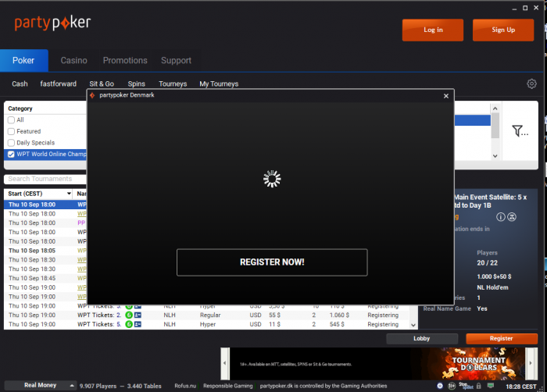
Task: Click the orange Register button
Action: (x=502, y=339)
